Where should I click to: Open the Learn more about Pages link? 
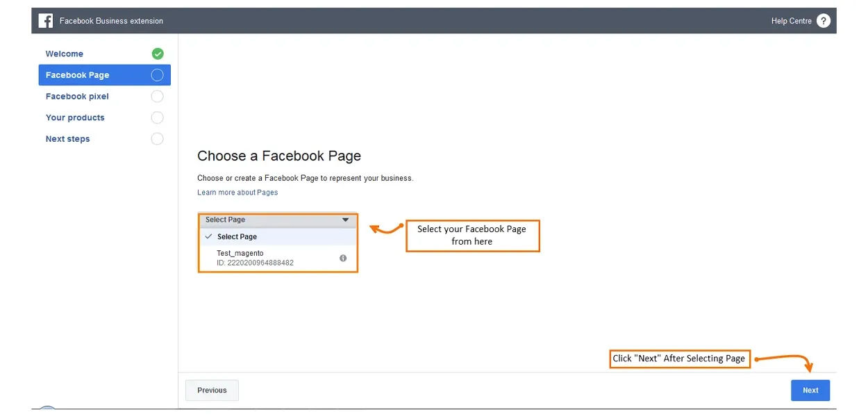pos(237,193)
